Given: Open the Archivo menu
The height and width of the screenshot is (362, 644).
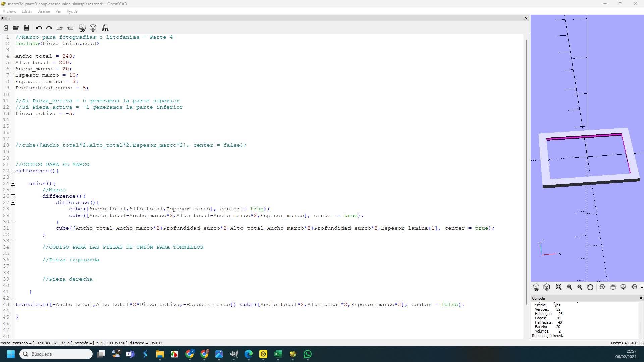Looking at the screenshot, I should (9, 11).
